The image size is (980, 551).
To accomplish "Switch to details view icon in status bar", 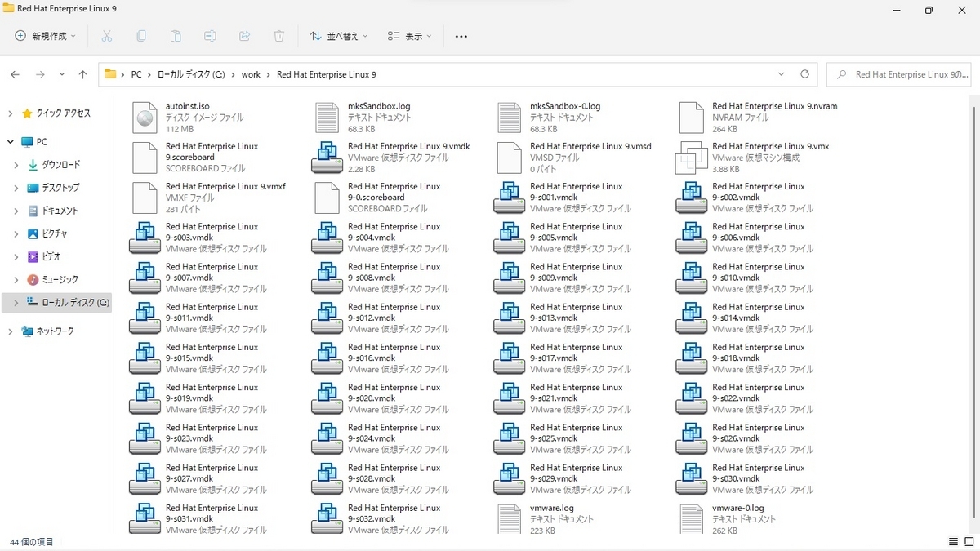I will (x=953, y=542).
